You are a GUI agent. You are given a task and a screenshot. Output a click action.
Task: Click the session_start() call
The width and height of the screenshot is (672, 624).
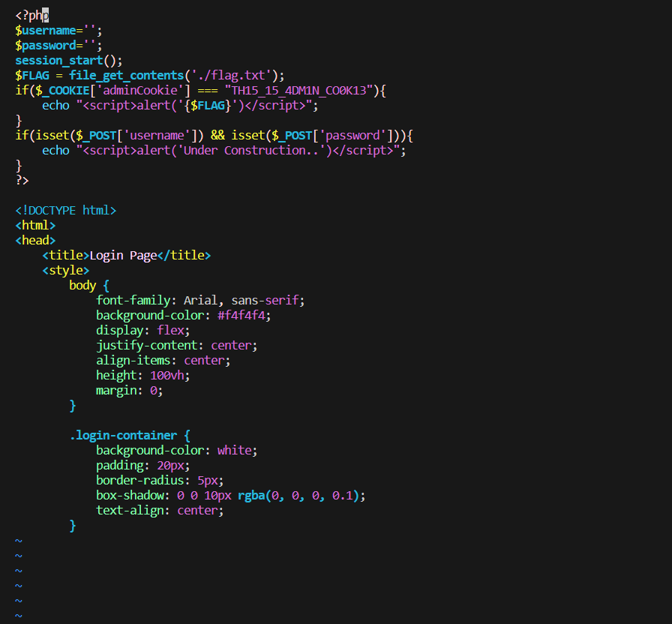click(x=68, y=61)
